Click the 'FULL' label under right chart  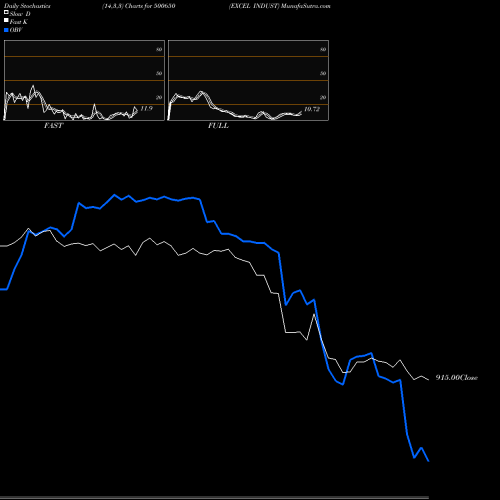point(218,126)
